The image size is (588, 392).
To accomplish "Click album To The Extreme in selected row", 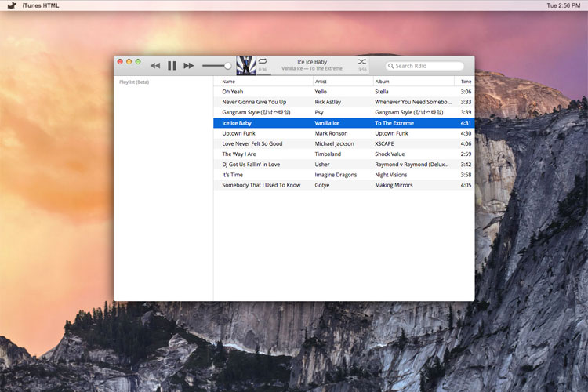I will pyautogui.click(x=394, y=123).
